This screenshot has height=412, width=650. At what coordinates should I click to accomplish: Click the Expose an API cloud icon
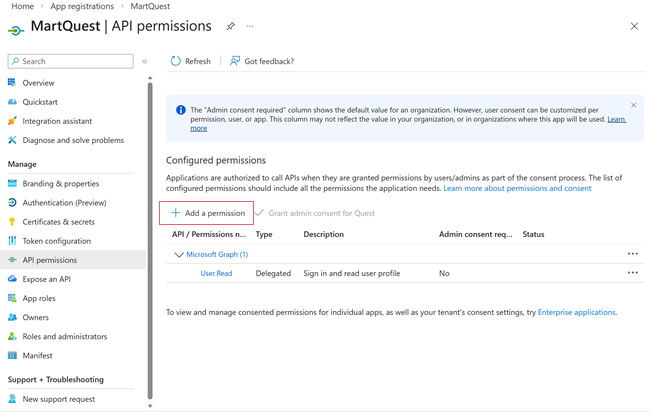pos(12,279)
